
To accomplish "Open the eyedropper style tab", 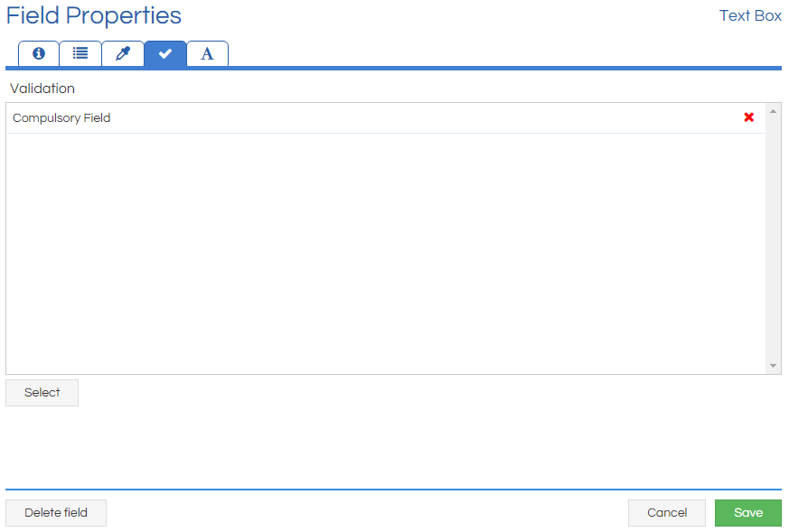I will coord(123,53).
